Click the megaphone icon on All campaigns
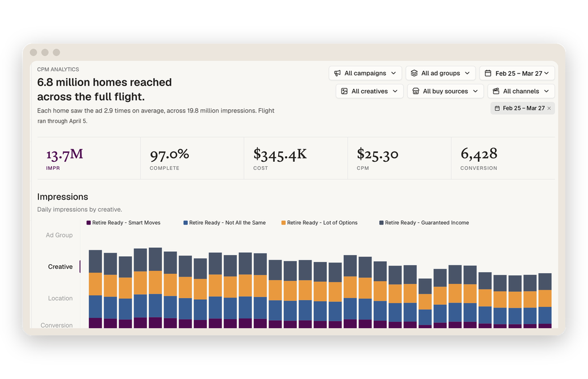 [x=338, y=73]
